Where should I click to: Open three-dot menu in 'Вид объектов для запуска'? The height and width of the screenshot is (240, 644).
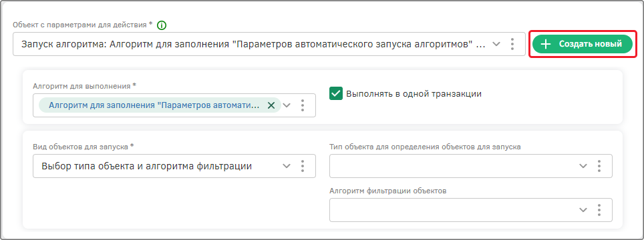tap(303, 166)
